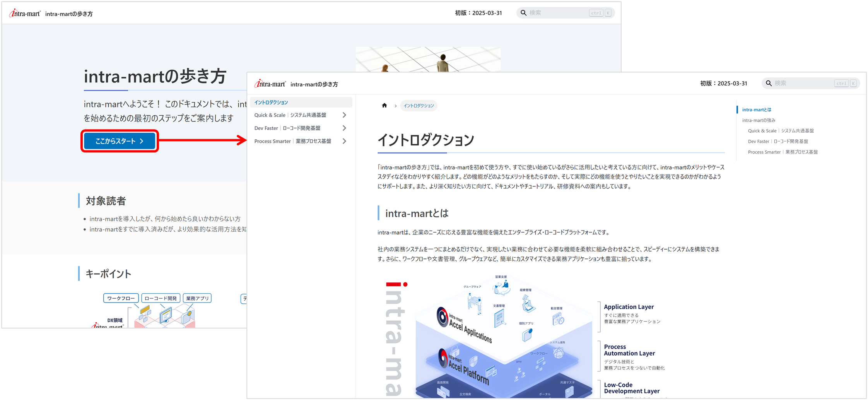Image resolution: width=868 pixels, height=400 pixels.
Task: Click Application Layer label in diagram
Action: click(x=629, y=307)
